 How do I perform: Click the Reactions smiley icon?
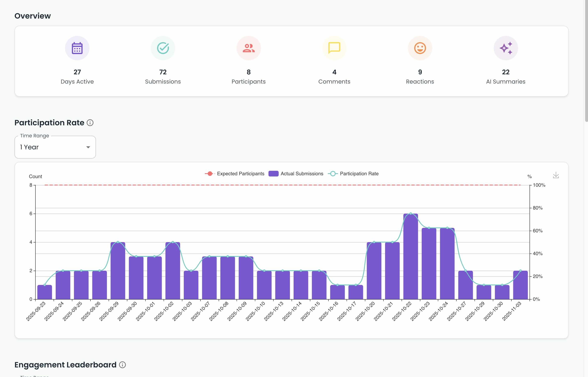(420, 48)
